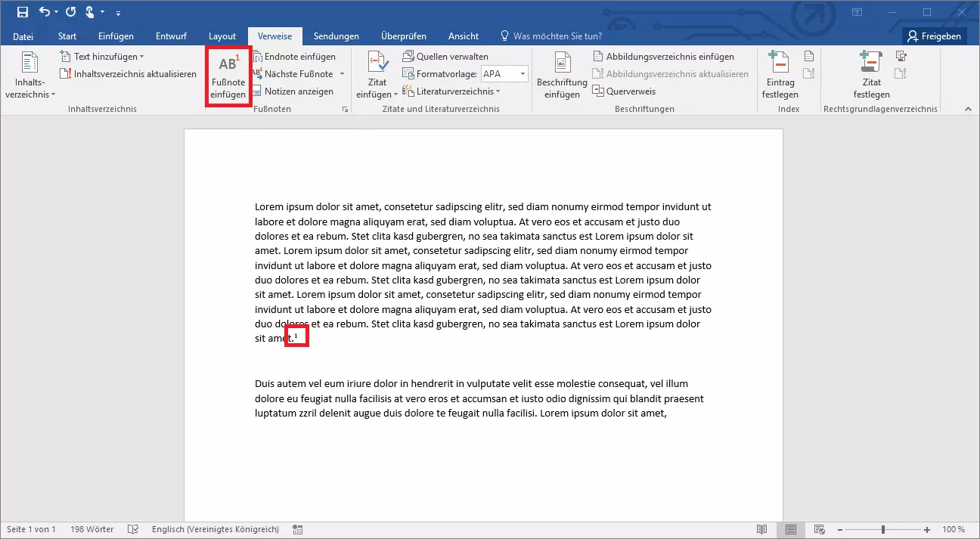Expand the Literaturverzeichnis dropdown

(452, 91)
